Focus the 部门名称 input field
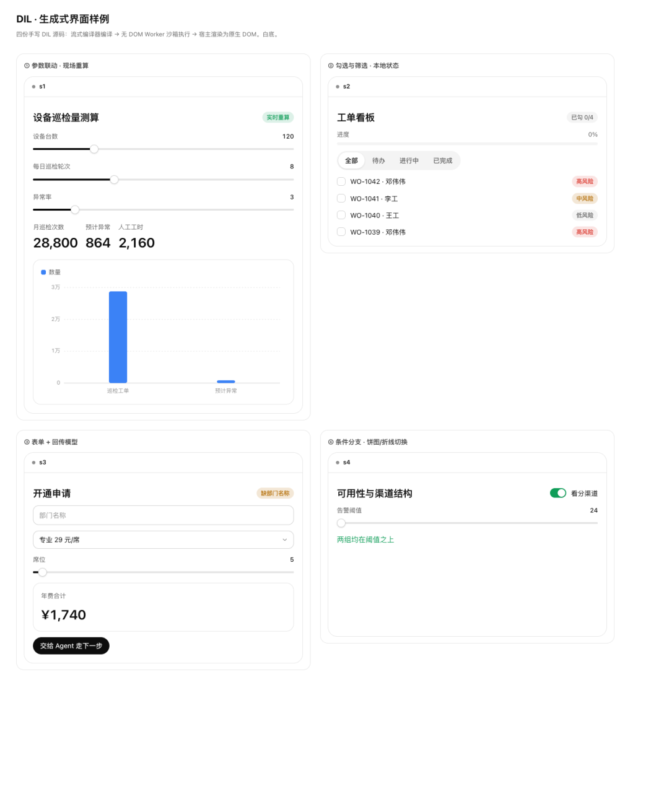This screenshot has width=669, height=812. click(x=163, y=515)
